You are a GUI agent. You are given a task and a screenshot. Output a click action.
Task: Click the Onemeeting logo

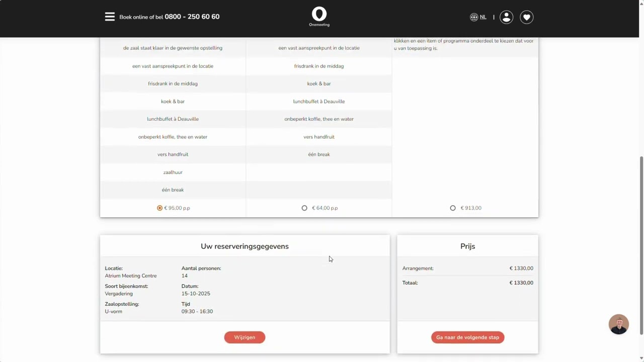(319, 17)
